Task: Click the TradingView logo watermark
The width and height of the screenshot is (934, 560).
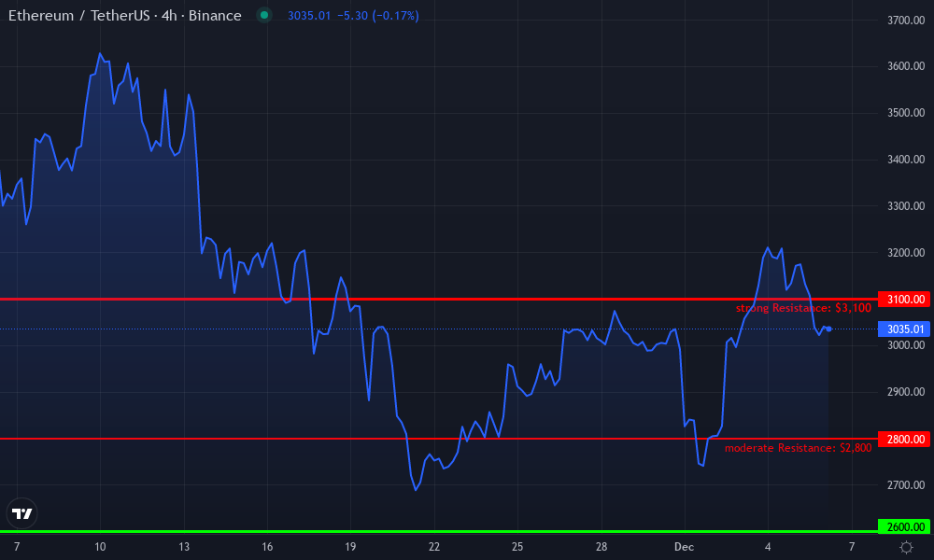Action: 22,512
